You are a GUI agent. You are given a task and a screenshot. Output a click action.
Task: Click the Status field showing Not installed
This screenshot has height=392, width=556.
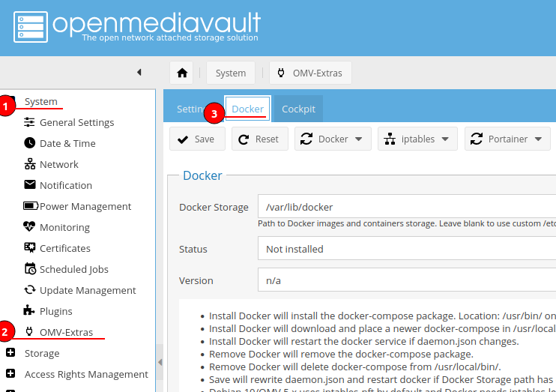tap(407, 248)
